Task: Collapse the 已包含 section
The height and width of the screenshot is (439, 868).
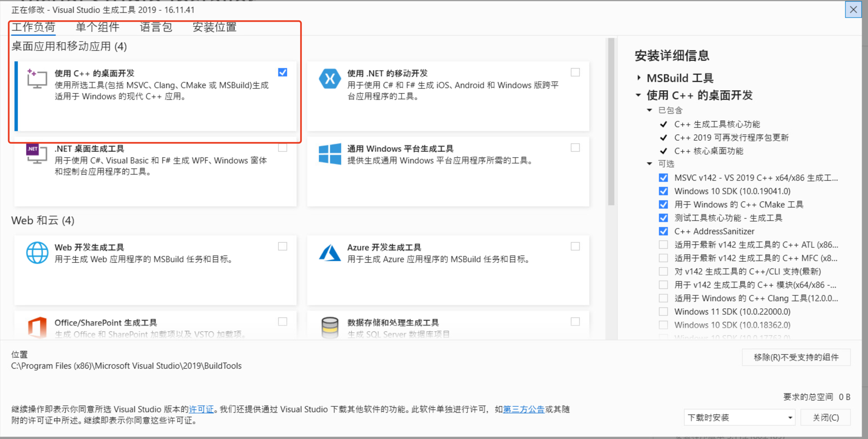Action: (x=649, y=110)
